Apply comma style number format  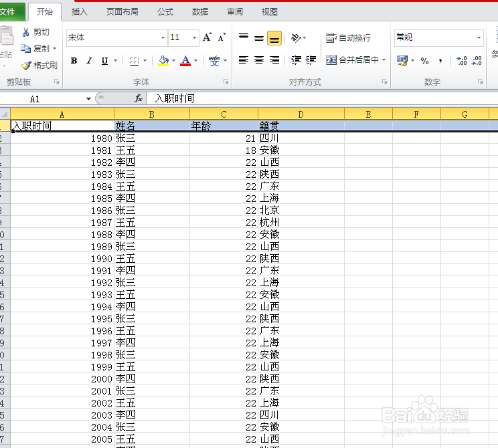coord(440,61)
